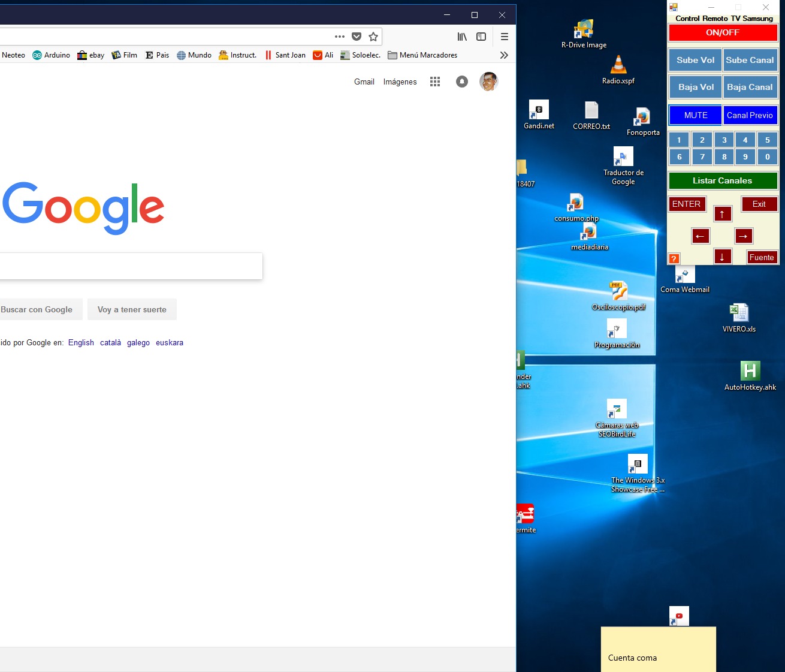Switch Google language to català
The height and width of the screenshot is (672, 785).
110,343
